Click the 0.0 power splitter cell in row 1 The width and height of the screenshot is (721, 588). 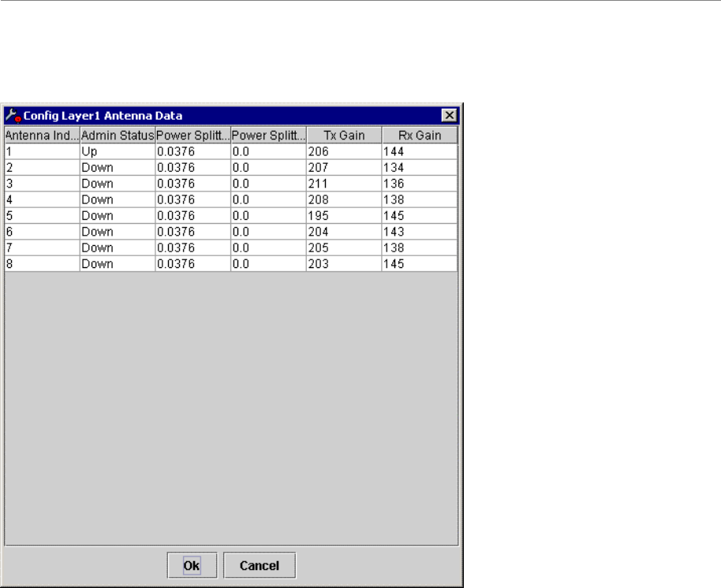(268, 151)
